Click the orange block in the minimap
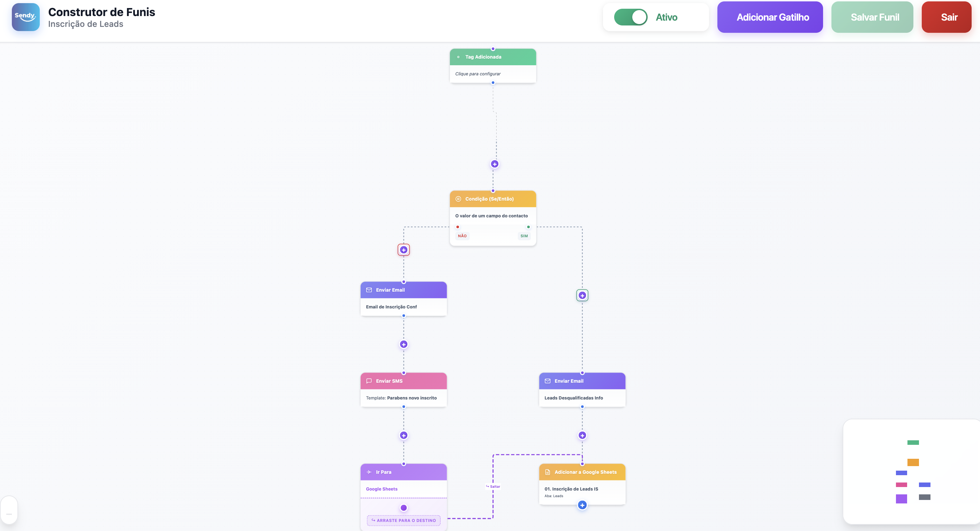This screenshot has height=531, width=980. click(x=912, y=463)
